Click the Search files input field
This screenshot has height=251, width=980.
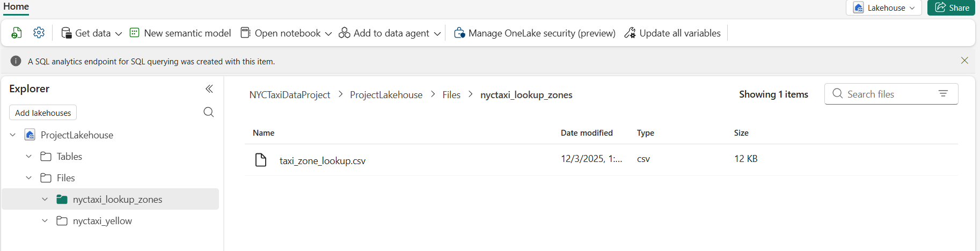click(886, 94)
